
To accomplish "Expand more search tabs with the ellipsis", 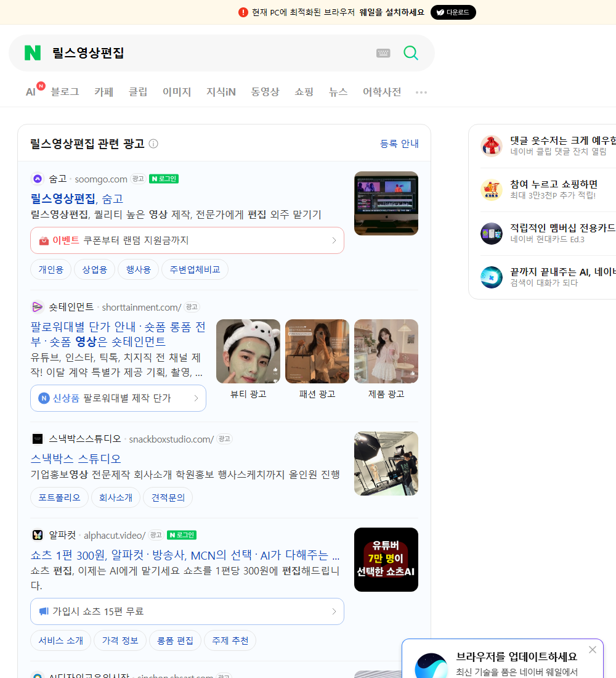I will coord(421,92).
